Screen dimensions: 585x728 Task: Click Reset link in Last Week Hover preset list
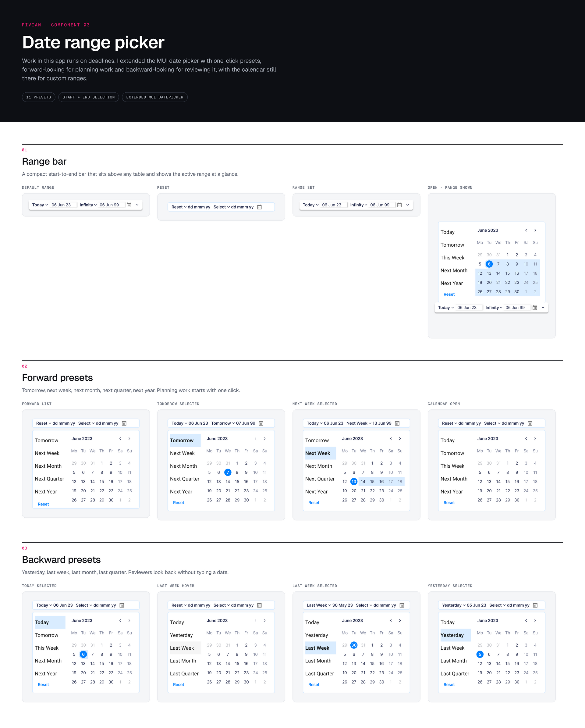179,685
